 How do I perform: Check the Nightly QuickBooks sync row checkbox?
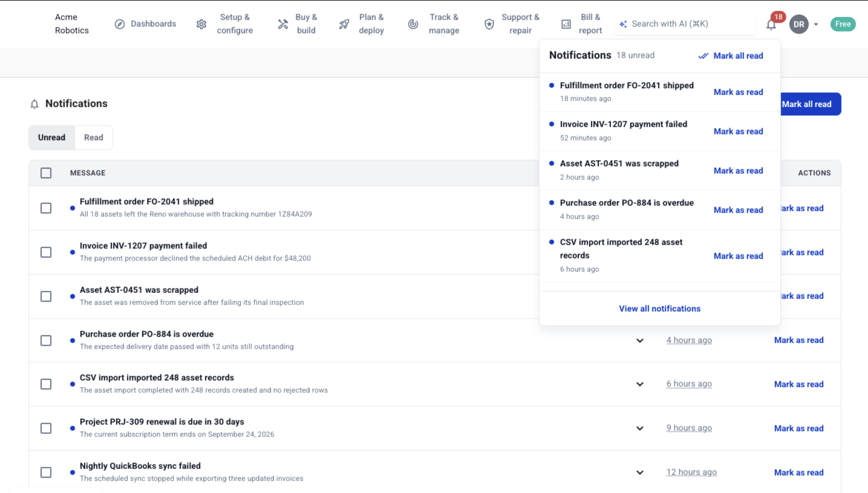point(46,472)
